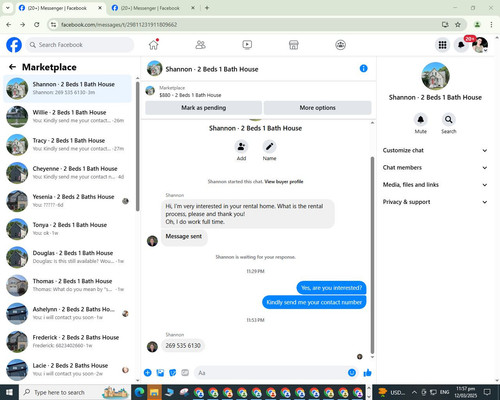
Task: Click the 269 535 6130 message bubble
Action: point(183,346)
